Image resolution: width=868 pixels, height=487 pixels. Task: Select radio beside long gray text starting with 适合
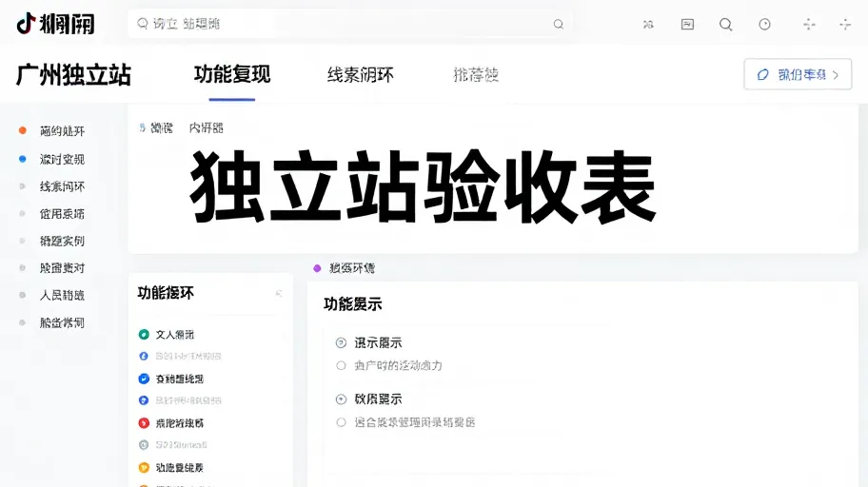[341, 423]
